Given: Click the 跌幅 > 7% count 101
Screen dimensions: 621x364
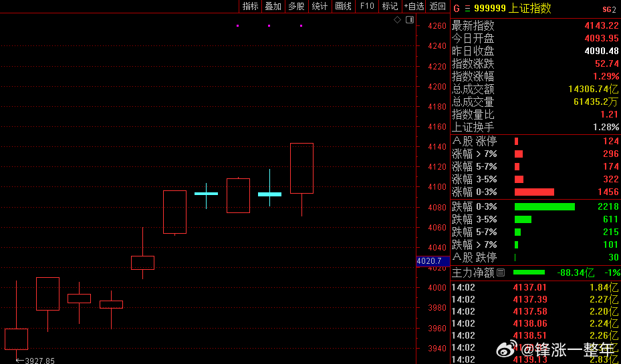Looking at the screenshot, I should tap(611, 244).
